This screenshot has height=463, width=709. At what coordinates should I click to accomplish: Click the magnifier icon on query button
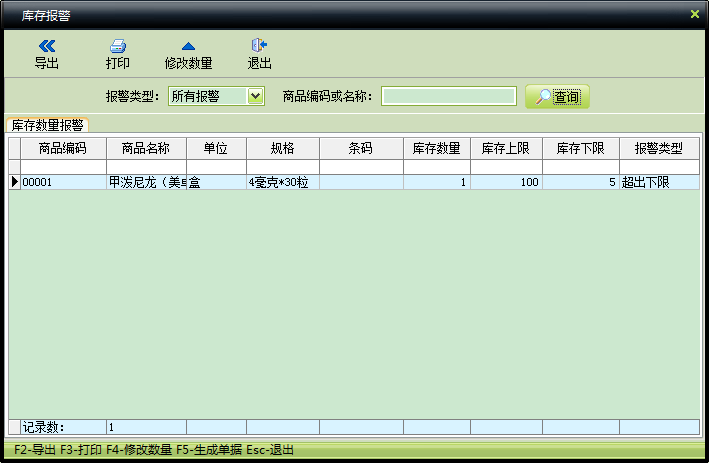click(x=542, y=97)
